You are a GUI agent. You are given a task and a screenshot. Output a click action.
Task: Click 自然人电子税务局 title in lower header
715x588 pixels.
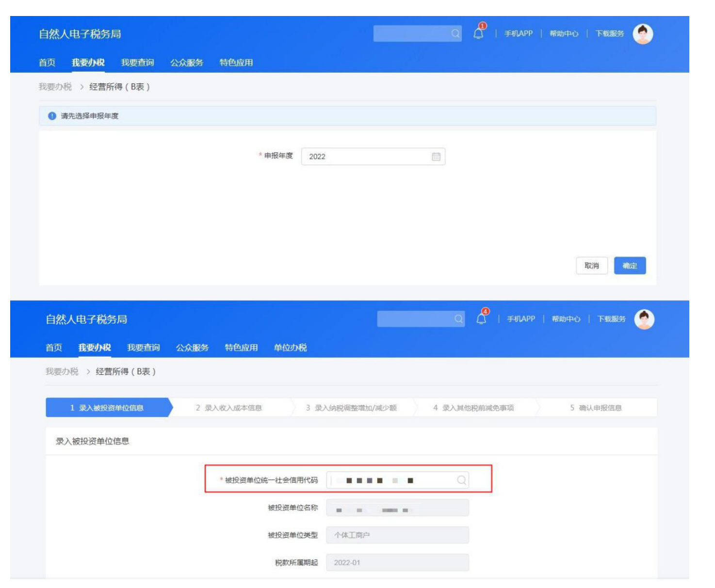pyautogui.click(x=86, y=319)
